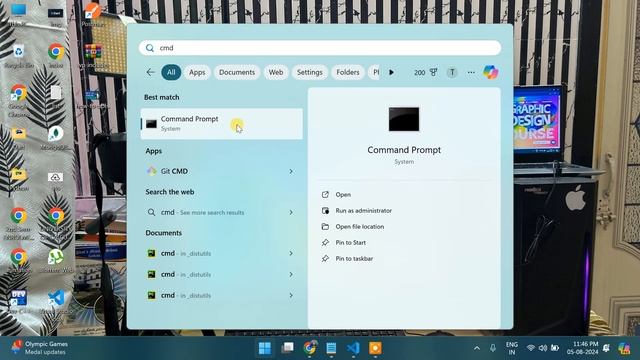Select the MongoDB Compass desktop shortcut
The width and height of the screenshot is (640, 360).
pyautogui.click(x=56, y=138)
